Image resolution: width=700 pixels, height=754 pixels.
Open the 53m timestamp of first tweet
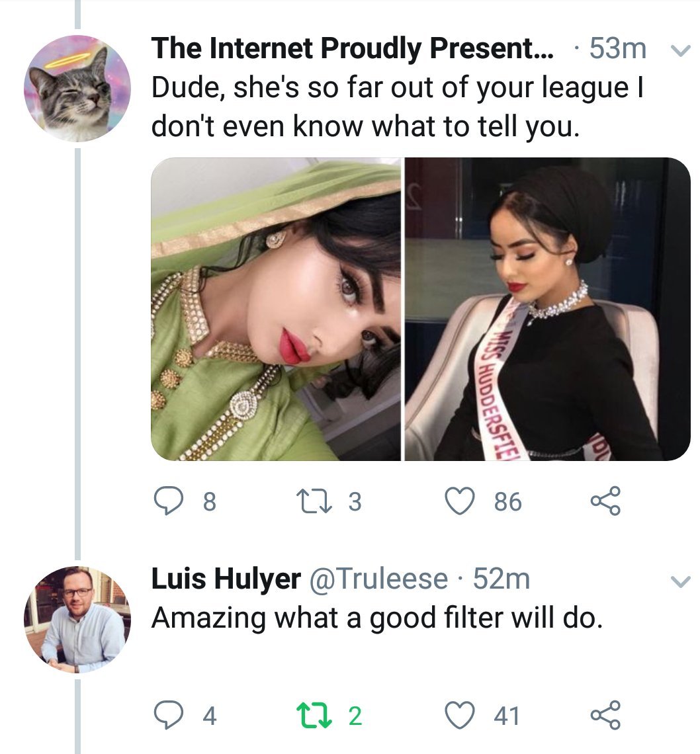(x=617, y=49)
